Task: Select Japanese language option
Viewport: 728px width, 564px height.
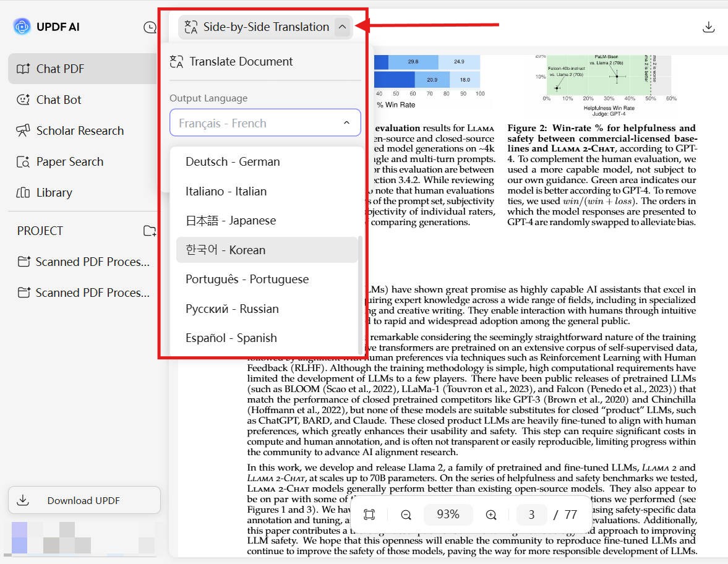Action: coord(267,221)
